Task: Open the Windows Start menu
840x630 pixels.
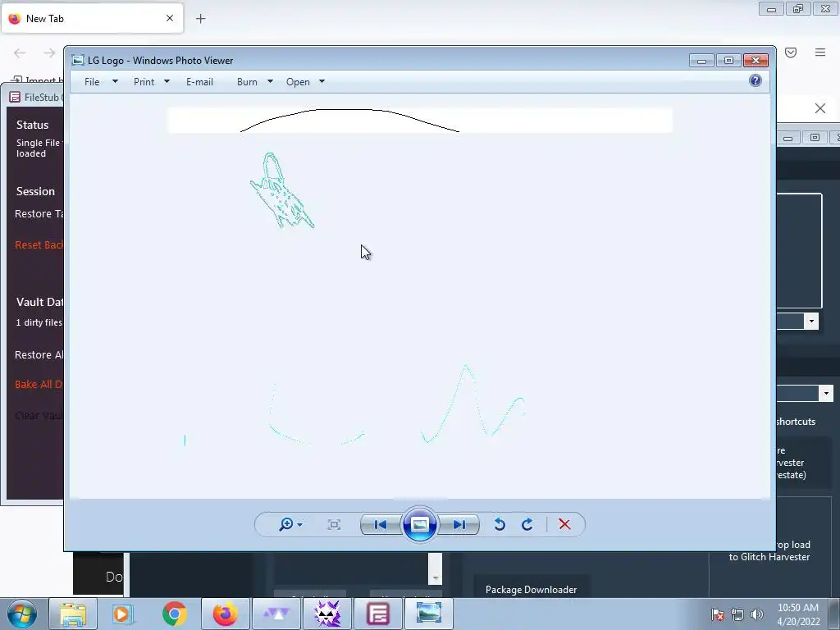Action: pos(22,614)
